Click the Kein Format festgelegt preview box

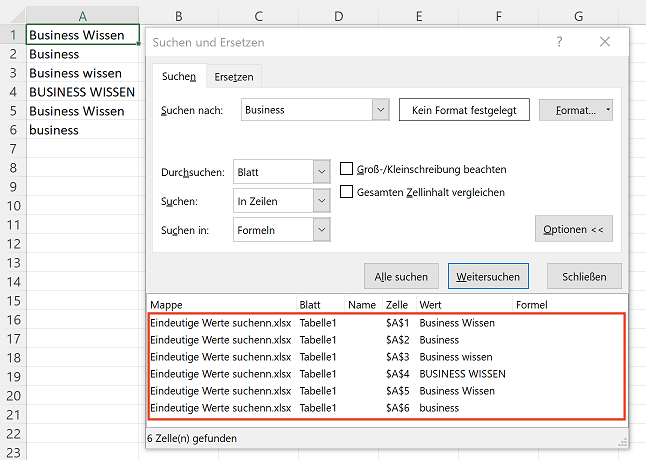464,110
